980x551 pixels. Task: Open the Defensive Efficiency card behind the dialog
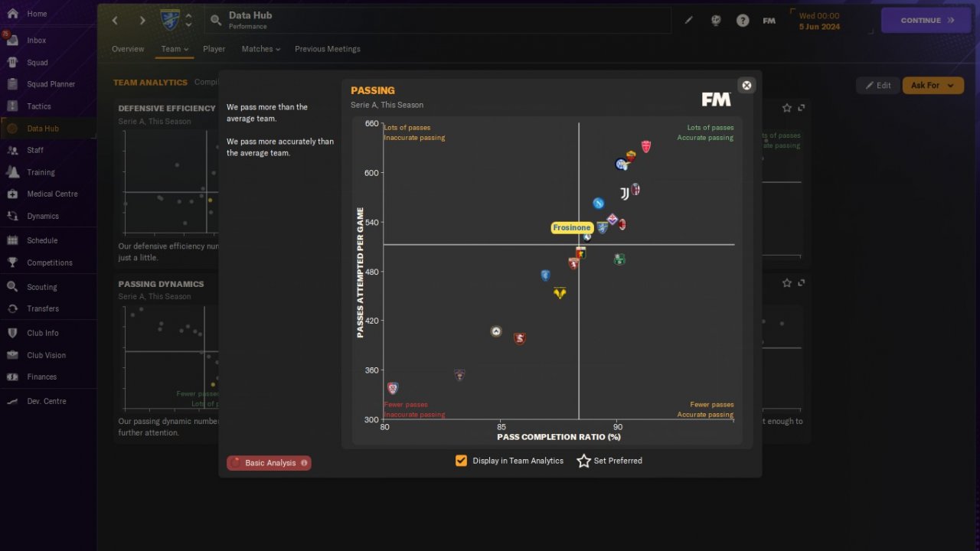click(167, 108)
